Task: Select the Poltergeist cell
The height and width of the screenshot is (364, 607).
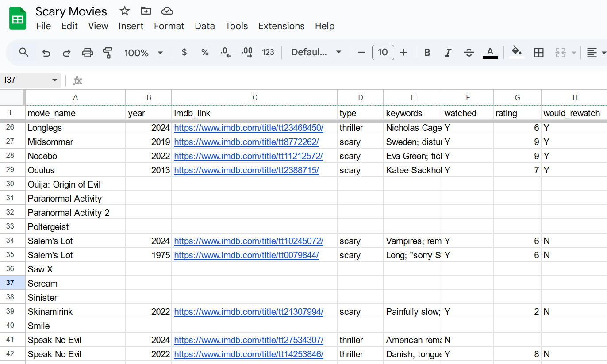Action: 76,227
